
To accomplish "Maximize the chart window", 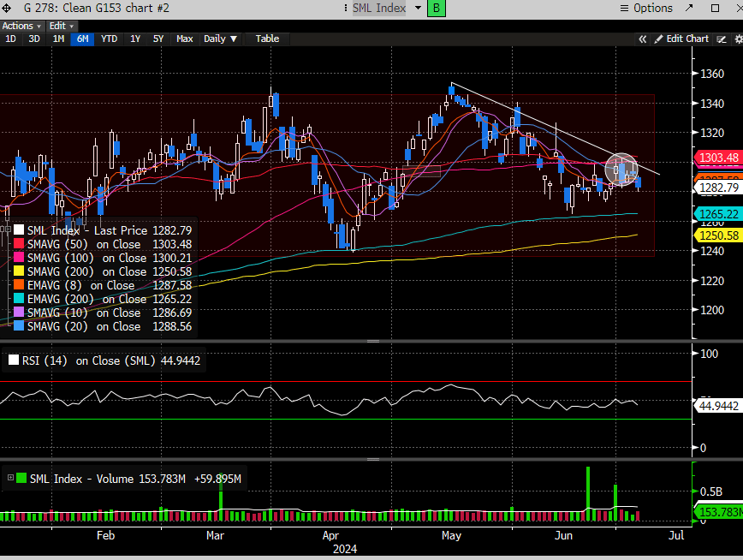I will (715, 8).
